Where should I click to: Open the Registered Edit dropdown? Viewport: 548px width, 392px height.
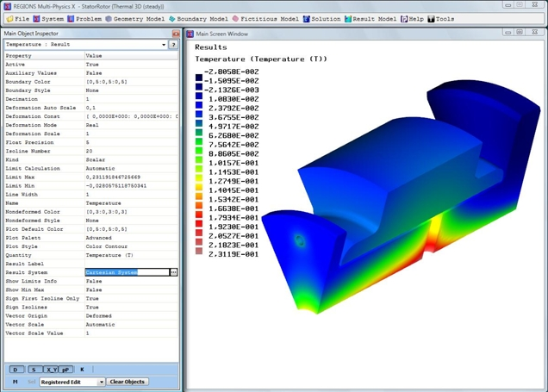tap(101, 382)
